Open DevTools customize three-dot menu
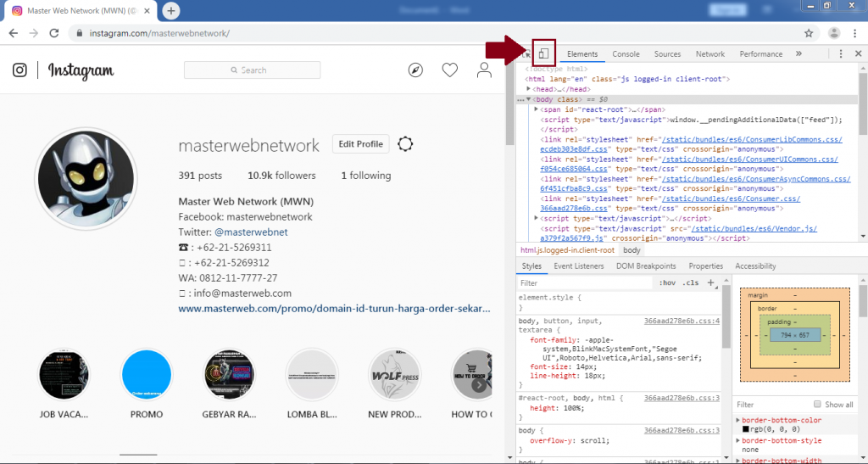This screenshot has width=868, height=464. pyautogui.click(x=840, y=53)
